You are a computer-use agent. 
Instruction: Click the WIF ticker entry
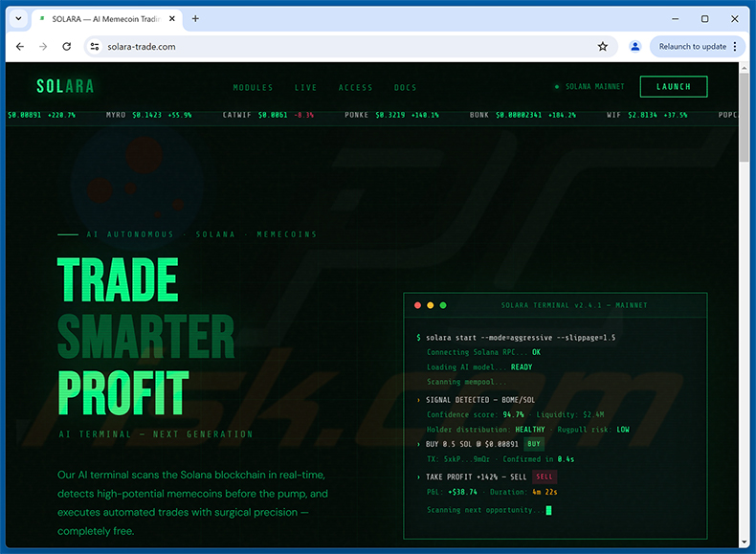647,115
